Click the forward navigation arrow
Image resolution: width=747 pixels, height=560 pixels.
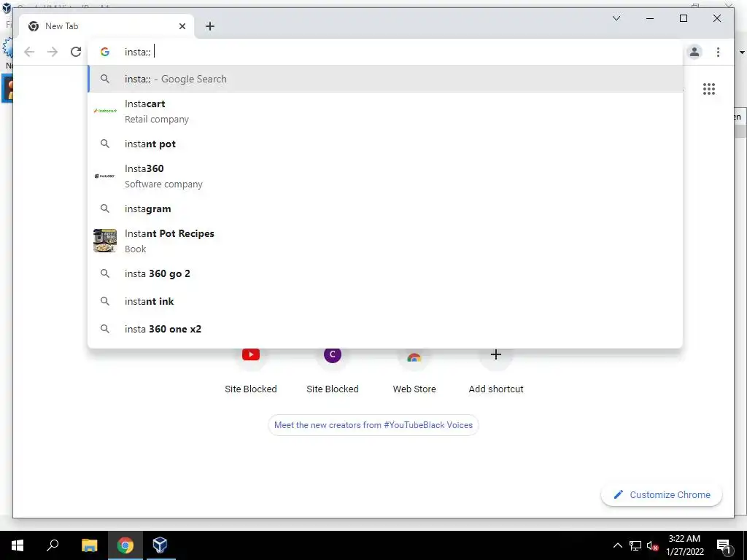(53, 52)
